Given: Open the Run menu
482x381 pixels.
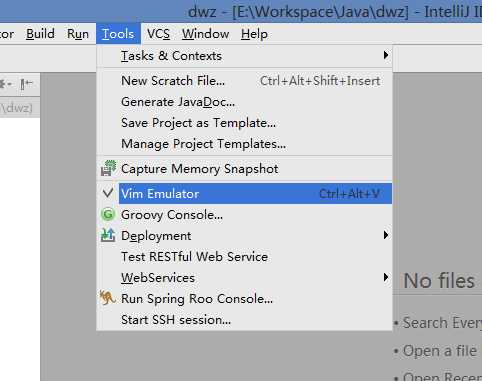Looking at the screenshot, I should [x=78, y=34].
